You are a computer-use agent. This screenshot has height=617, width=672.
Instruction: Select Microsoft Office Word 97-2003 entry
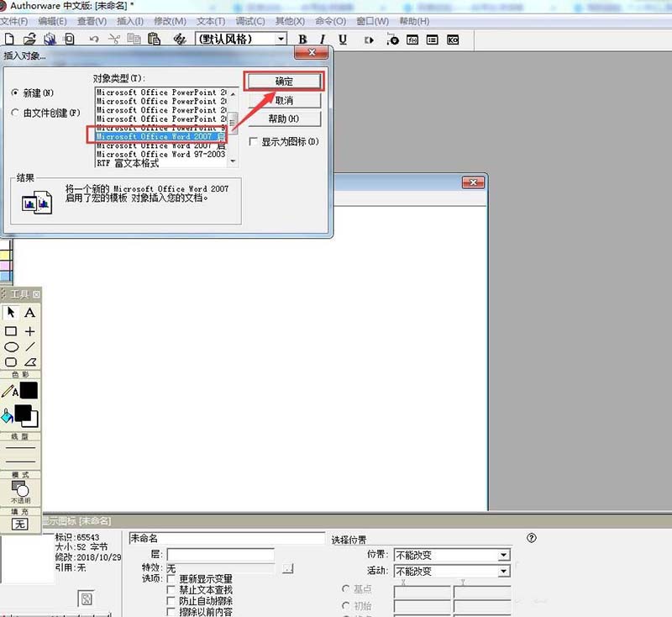click(160, 154)
